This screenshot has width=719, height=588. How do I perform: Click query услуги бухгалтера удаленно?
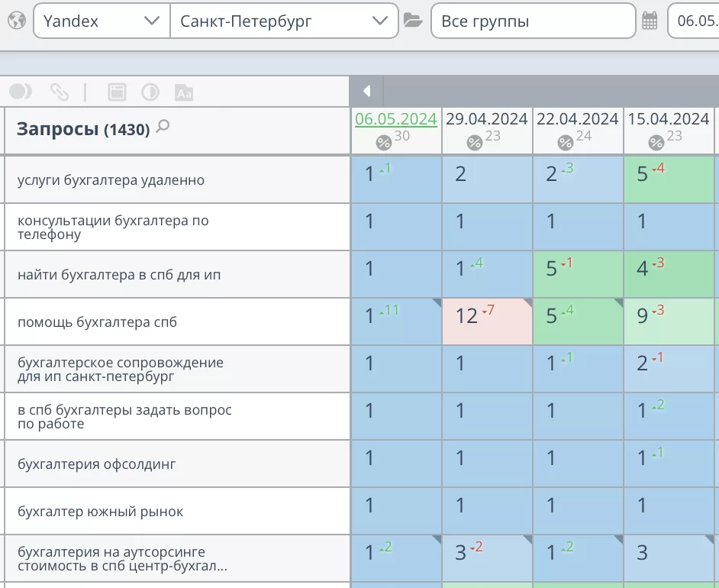pos(111,180)
